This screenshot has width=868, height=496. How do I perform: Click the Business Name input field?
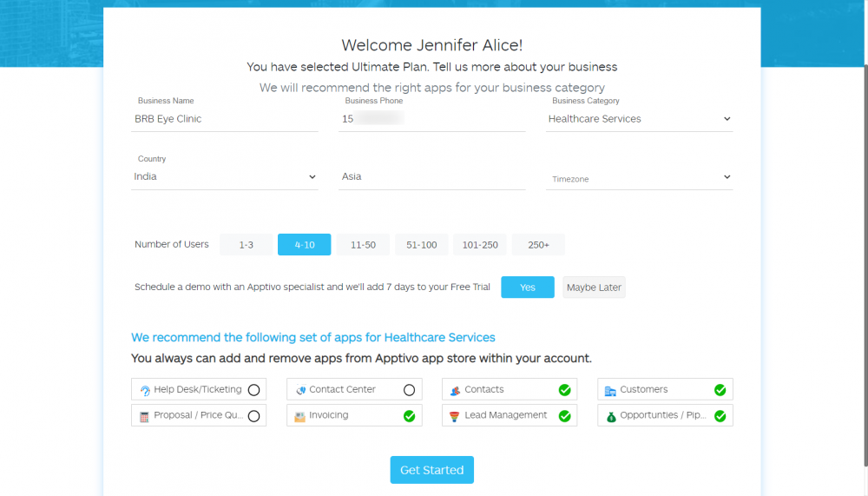coord(224,119)
